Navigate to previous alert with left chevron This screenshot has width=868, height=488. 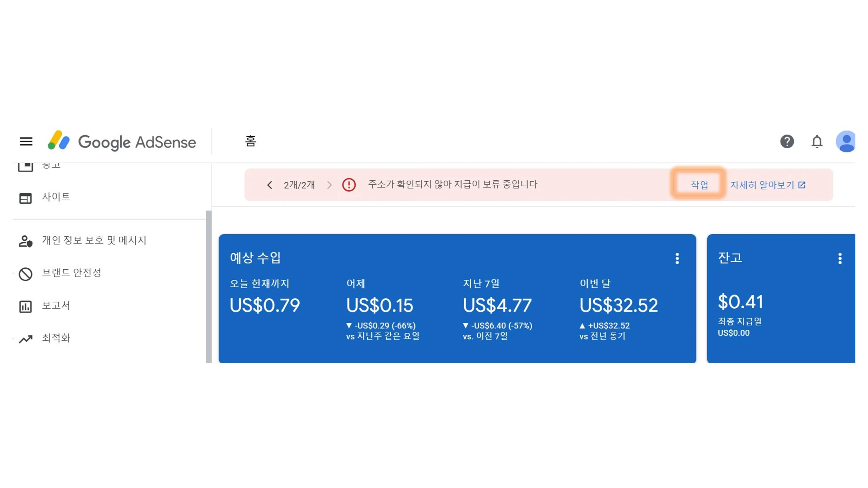tap(270, 185)
